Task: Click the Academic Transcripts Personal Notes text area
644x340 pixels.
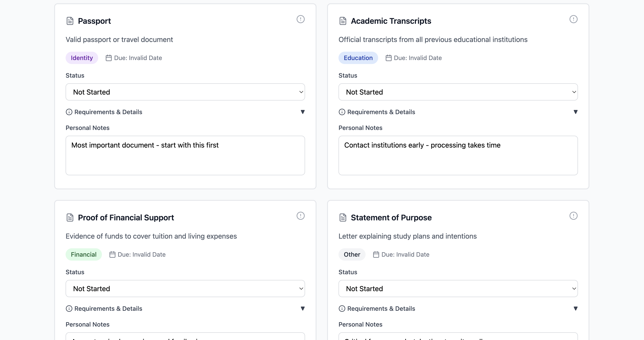Action: pos(458,155)
